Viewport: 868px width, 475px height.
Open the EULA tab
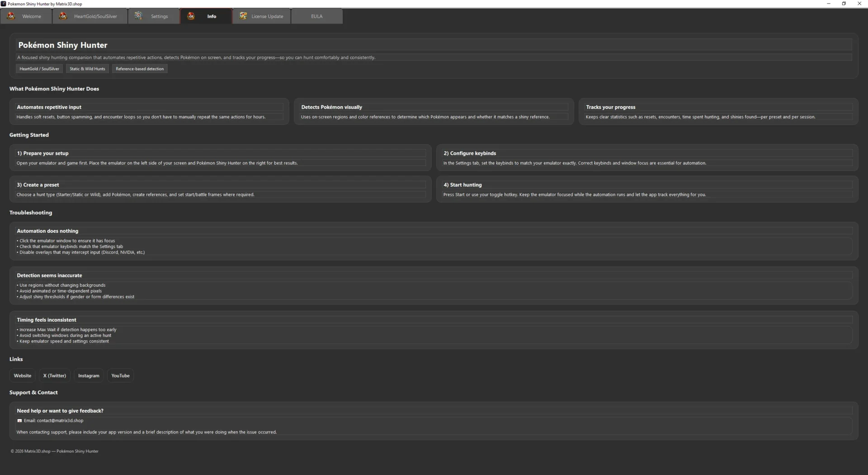coord(317,16)
